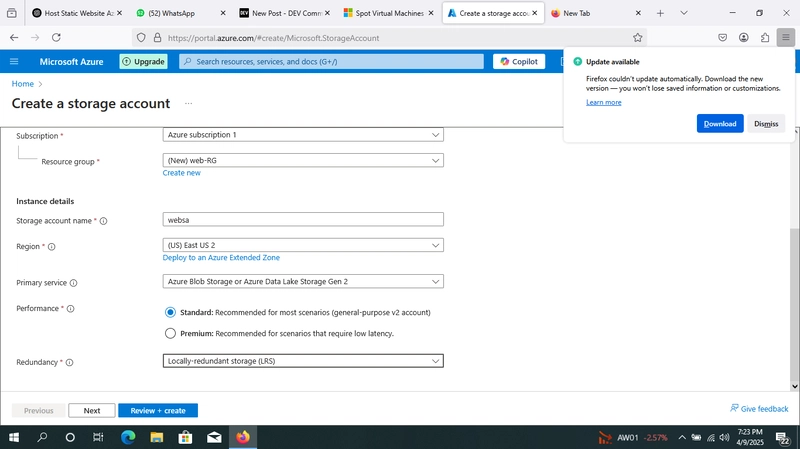This screenshot has height=449, width=800.
Task: Open Windows taskbar search
Action: click(42, 437)
